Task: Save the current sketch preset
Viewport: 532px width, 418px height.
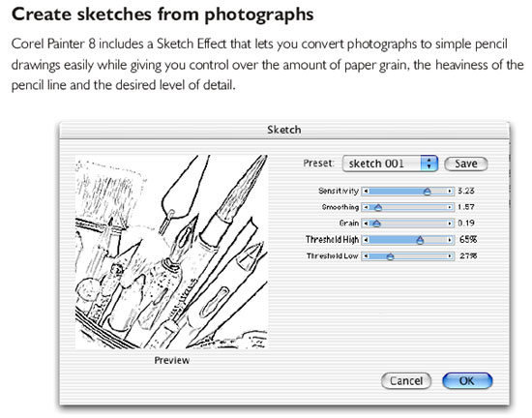Action: coord(466,164)
